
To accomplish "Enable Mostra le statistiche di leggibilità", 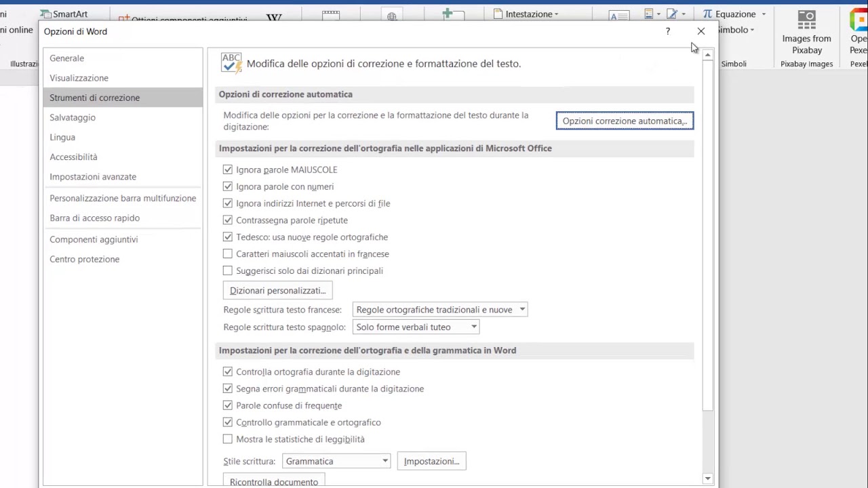I will (x=228, y=439).
